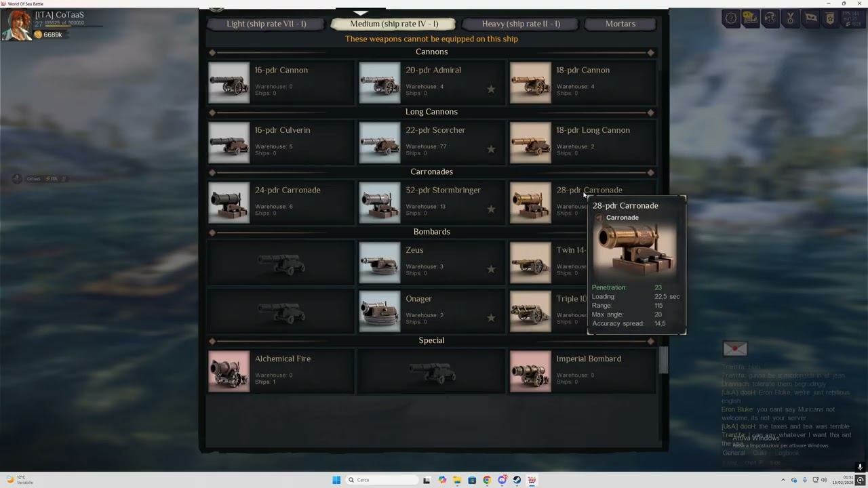Select the 22-pdr Scorcher thumbnail
868x488 pixels.
[380, 142]
